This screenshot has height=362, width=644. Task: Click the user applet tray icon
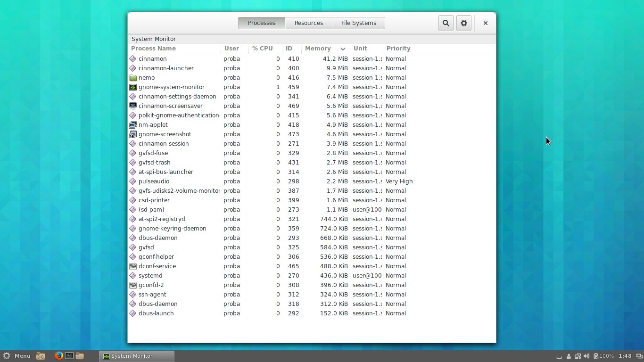coord(569,356)
